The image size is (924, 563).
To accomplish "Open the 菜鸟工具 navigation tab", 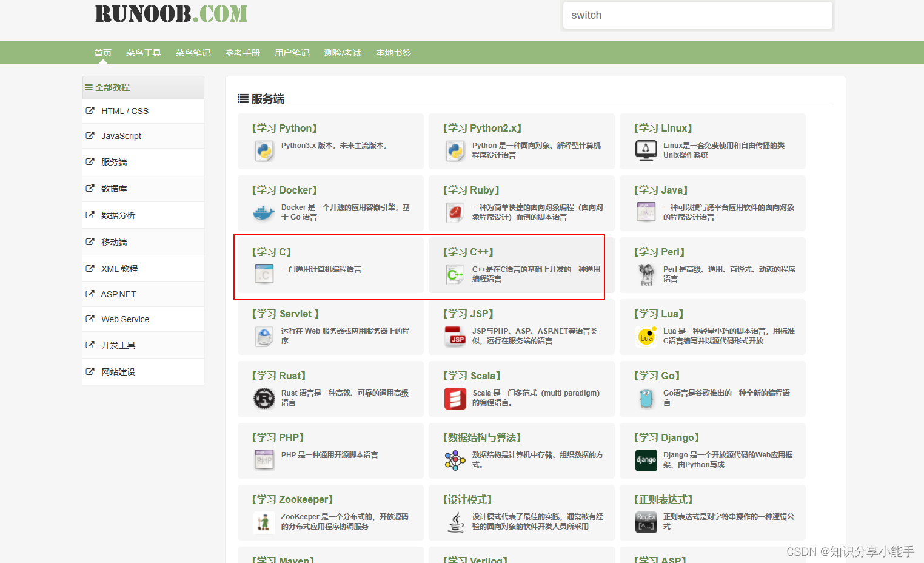I will click(144, 53).
